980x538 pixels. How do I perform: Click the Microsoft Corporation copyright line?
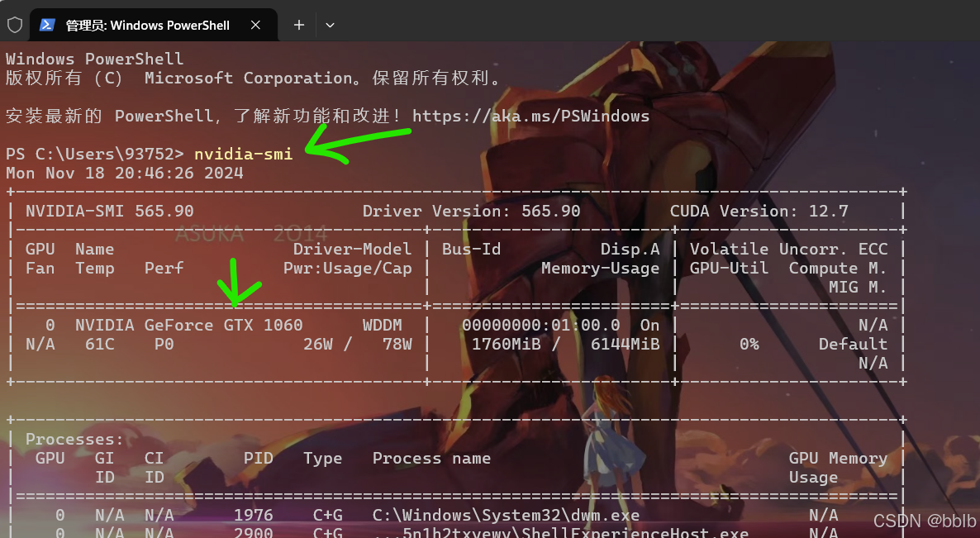pyautogui.click(x=253, y=79)
